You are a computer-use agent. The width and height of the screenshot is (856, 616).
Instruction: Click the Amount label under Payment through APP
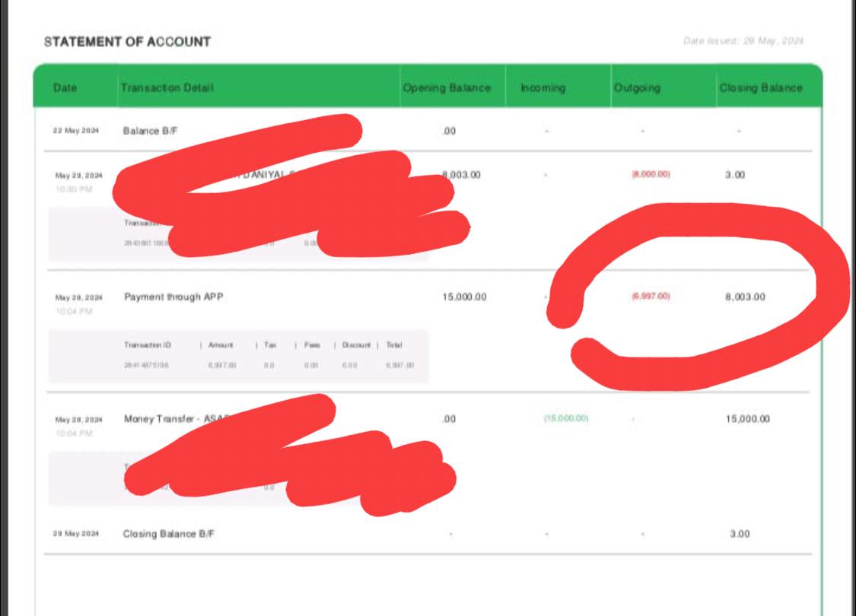click(221, 345)
